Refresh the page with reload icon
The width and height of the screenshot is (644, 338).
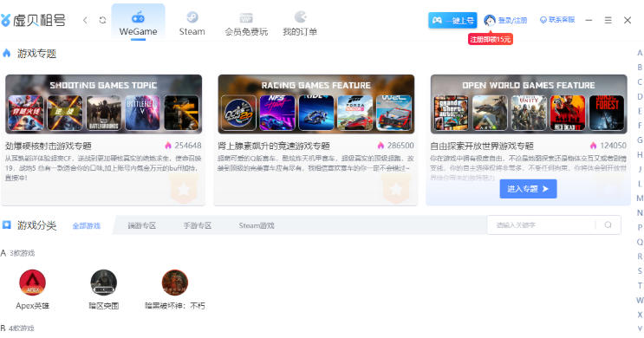pyautogui.click(x=102, y=20)
